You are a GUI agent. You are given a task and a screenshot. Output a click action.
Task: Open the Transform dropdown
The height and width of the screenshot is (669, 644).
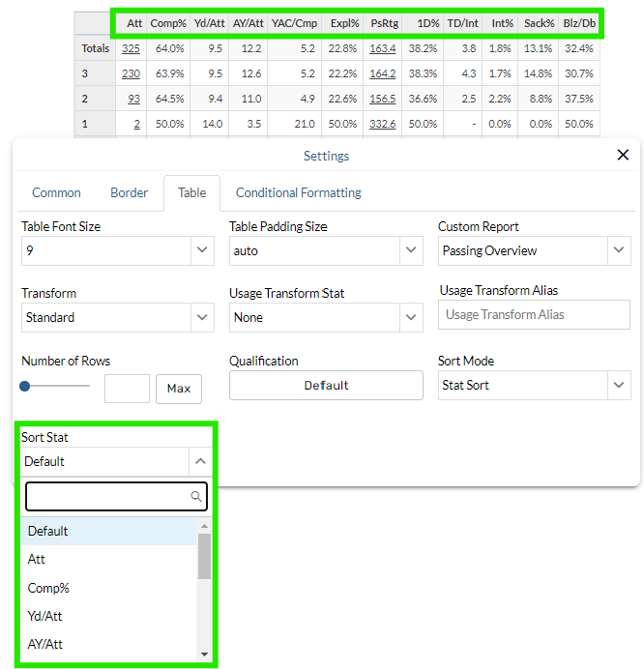coord(117,317)
